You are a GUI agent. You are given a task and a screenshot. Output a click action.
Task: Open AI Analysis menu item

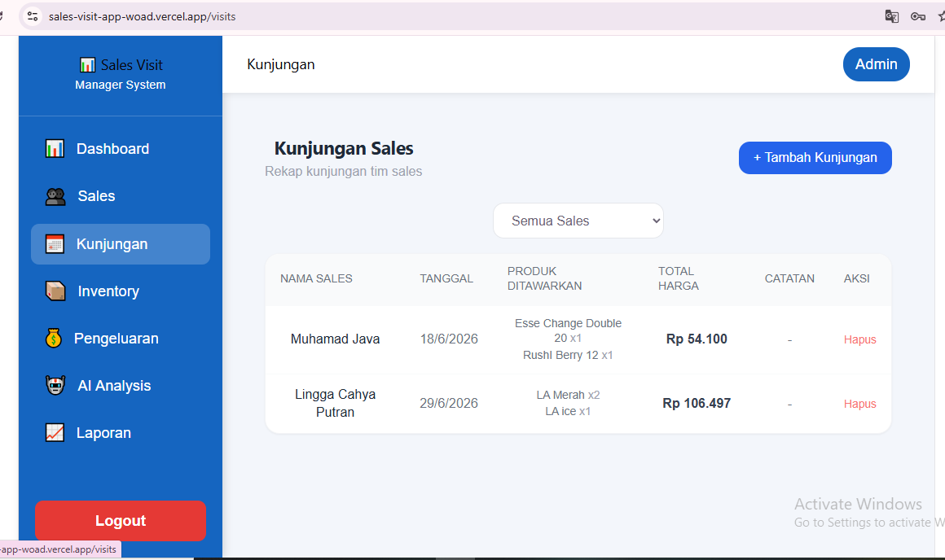point(121,385)
